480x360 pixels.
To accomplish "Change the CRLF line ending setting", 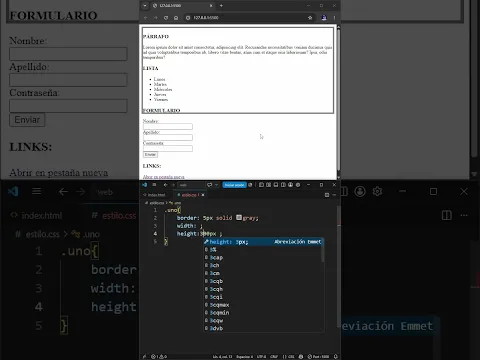I will tap(274, 356).
